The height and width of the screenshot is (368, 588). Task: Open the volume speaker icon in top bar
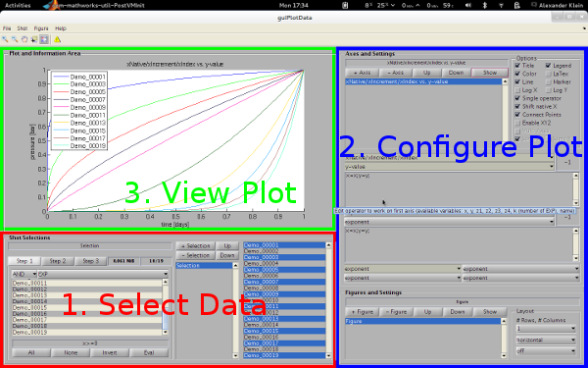pyautogui.click(x=468, y=5)
